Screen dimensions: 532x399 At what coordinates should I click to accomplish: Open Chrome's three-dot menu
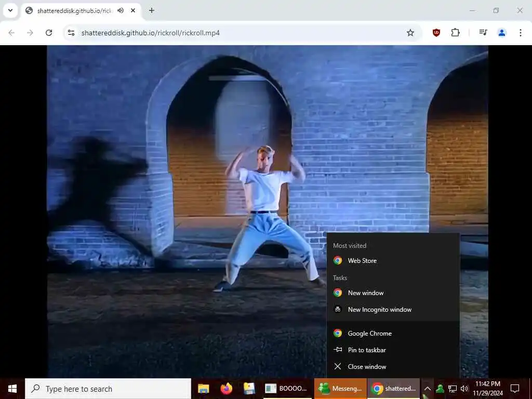click(521, 33)
